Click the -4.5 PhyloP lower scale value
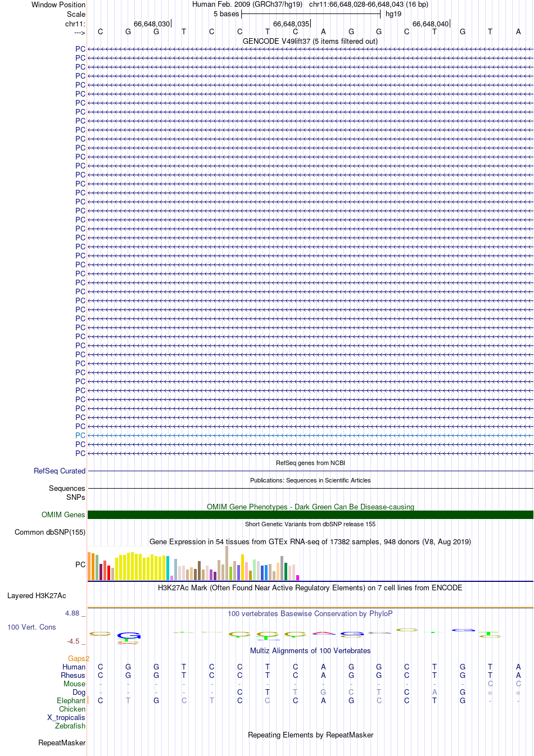Screen dimensions: 534x756 (74, 641)
